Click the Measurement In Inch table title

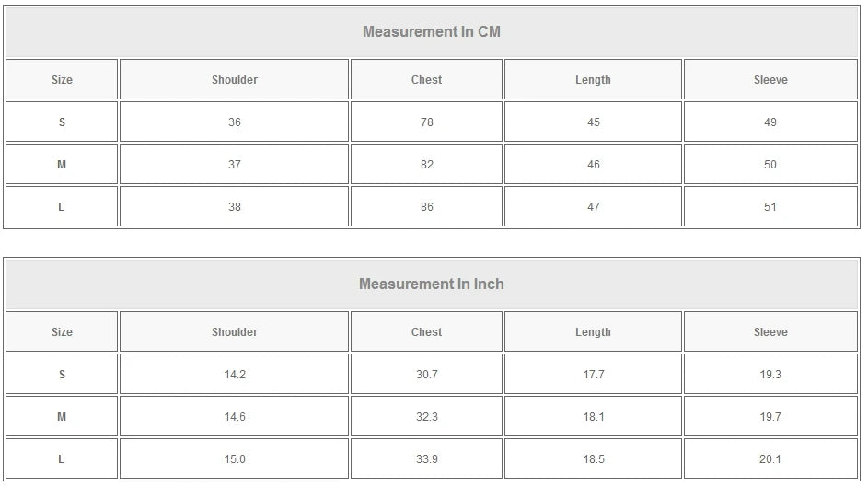pos(431,284)
